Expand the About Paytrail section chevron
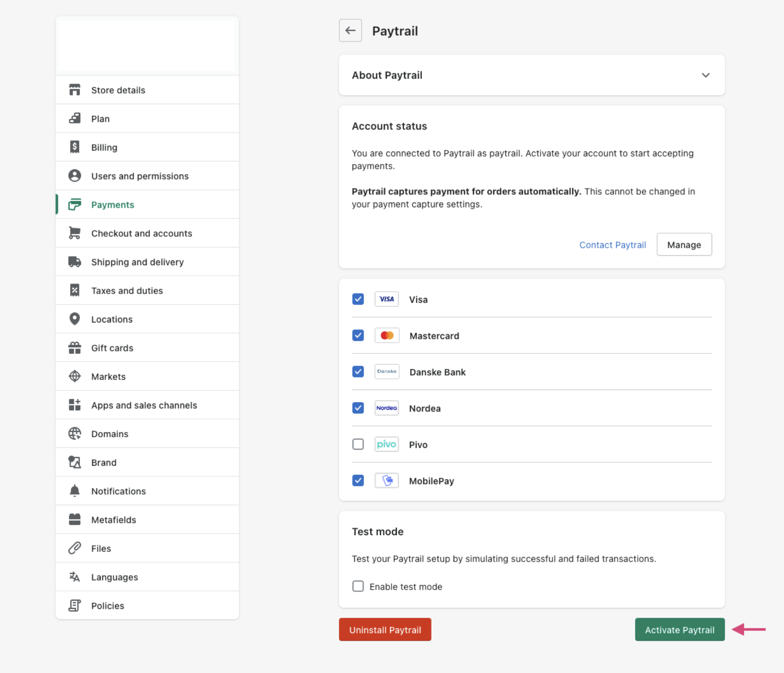 pos(705,75)
